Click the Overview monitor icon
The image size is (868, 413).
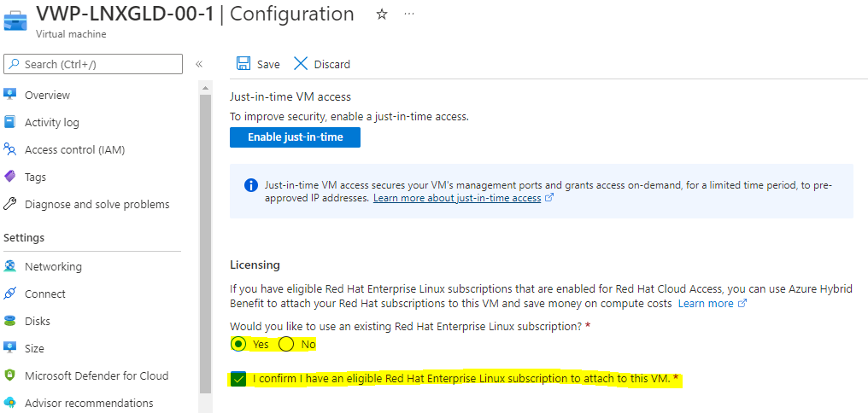pyautogui.click(x=10, y=95)
